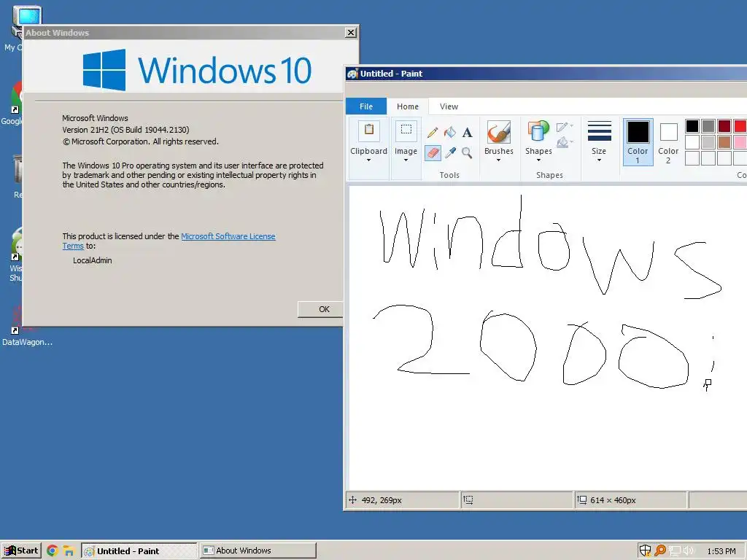Pick the black color swatch
This screenshot has width=747, height=560.
692,126
